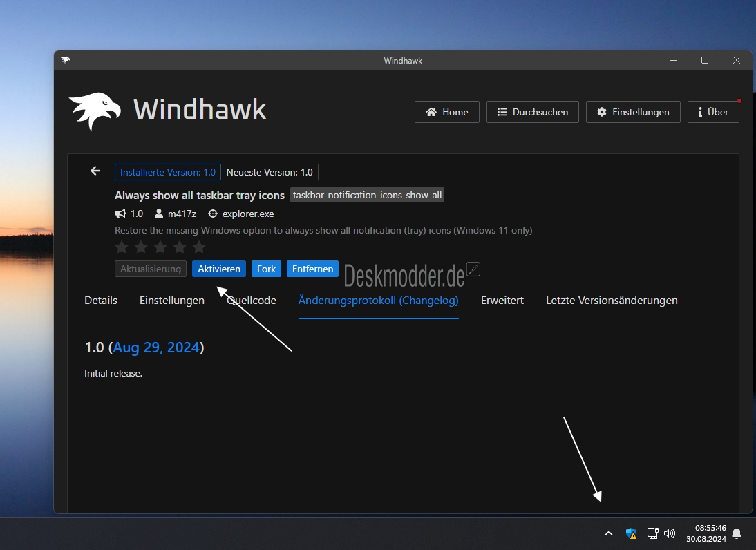The image size is (756, 550).
Task: Click the text Initial release.
Action: click(113, 374)
